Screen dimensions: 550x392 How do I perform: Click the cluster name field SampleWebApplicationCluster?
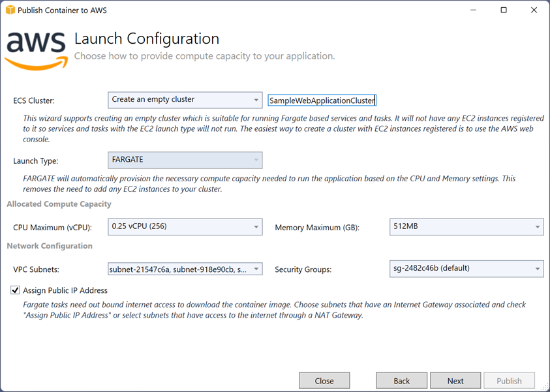[x=322, y=100]
